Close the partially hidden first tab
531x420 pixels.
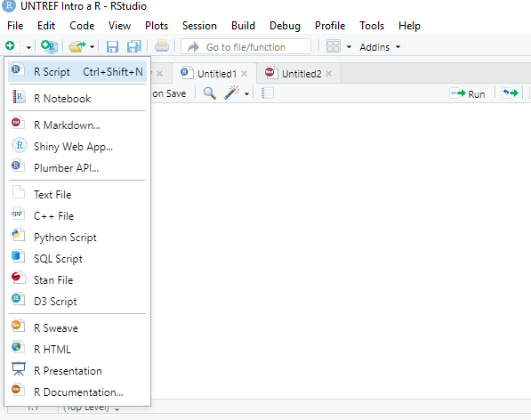[160, 74]
